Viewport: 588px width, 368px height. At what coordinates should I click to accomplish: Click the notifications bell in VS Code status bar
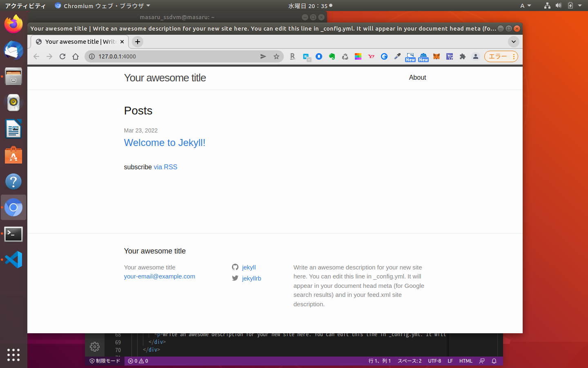494,361
